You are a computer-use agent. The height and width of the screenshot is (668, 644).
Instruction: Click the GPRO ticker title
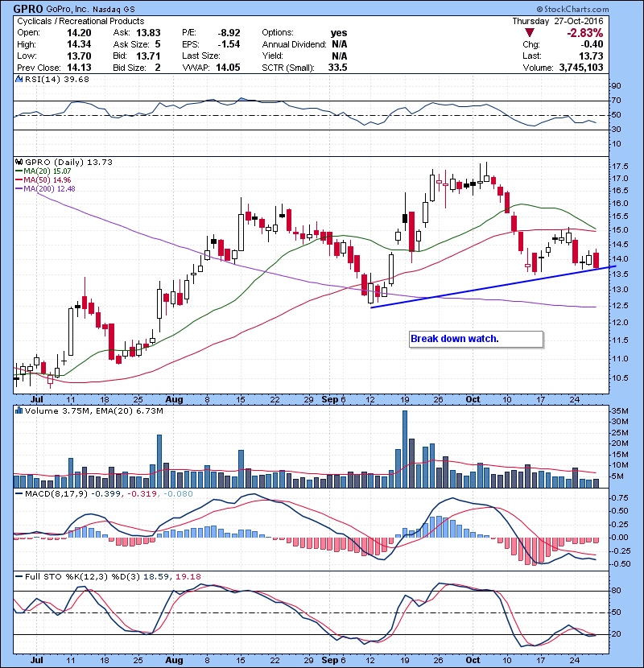click(27, 9)
